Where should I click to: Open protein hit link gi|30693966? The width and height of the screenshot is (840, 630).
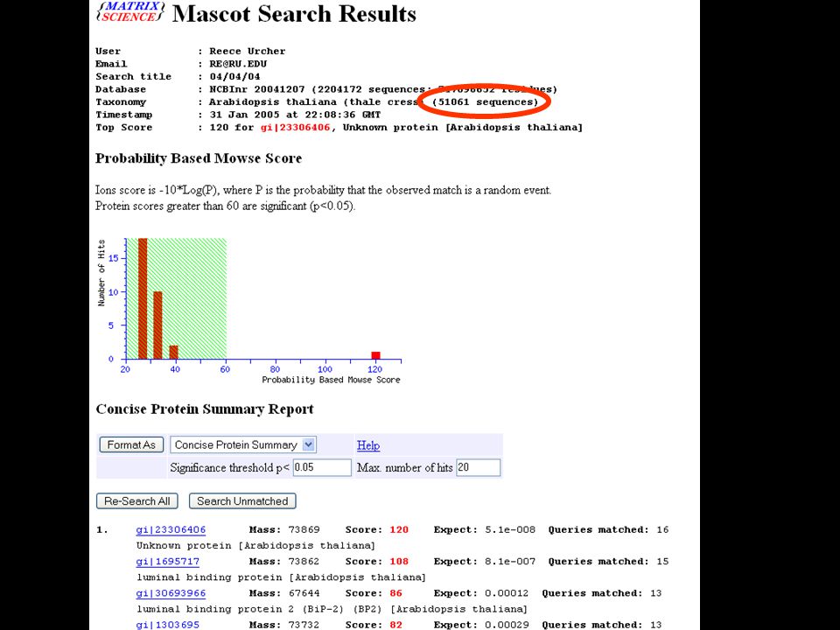point(171,593)
